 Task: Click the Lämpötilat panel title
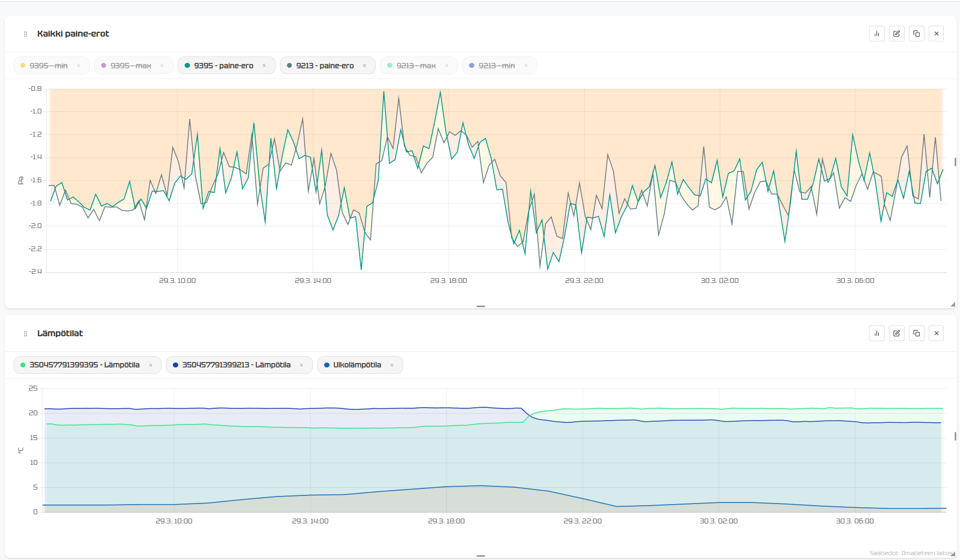pyautogui.click(x=60, y=333)
